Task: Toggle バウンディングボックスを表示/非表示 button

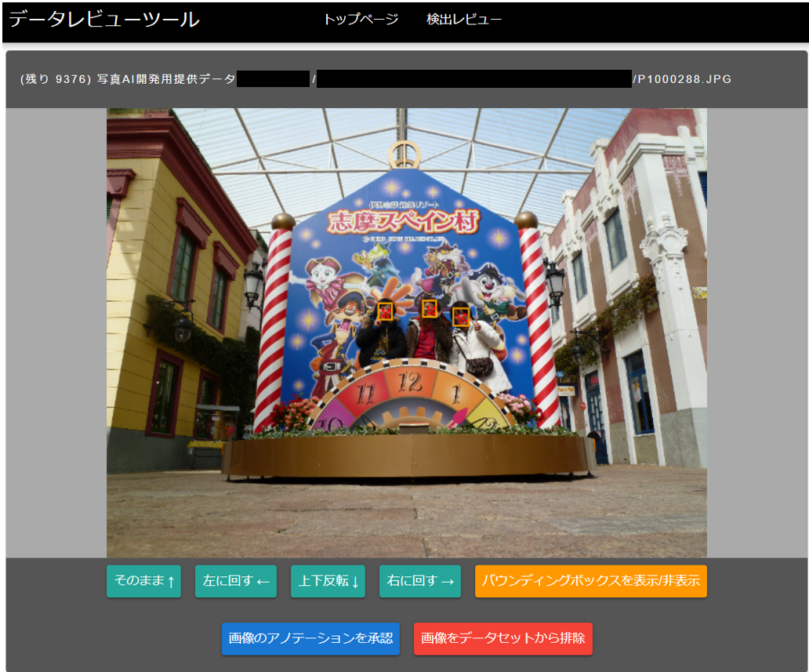Action: click(x=591, y=581)
